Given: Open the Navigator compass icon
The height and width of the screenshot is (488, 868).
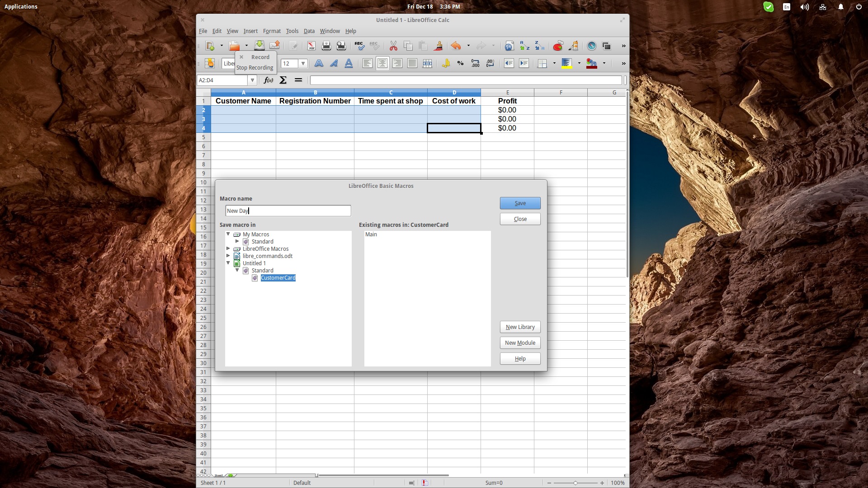Looking at the screenshot, I should click(x=592, y=46).
